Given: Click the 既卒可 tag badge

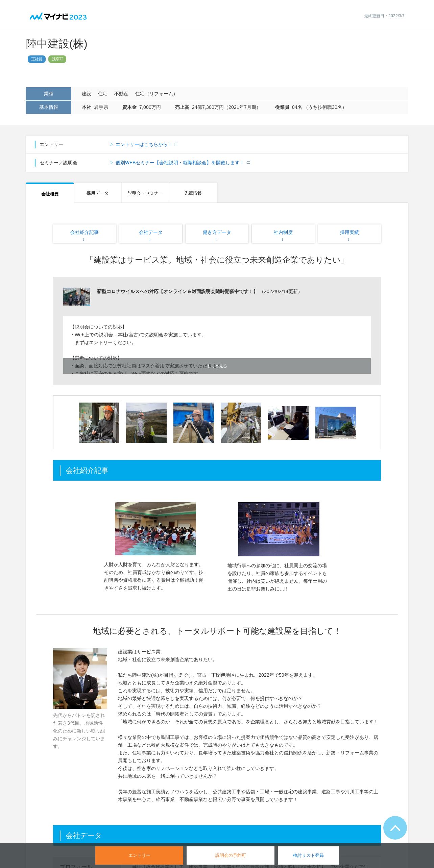Looking at the screenshot, I should (57, 59).
